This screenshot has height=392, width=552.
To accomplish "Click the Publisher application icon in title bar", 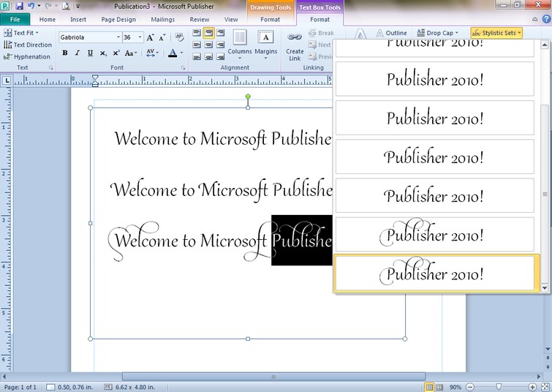I will click(x=6, y=6).
